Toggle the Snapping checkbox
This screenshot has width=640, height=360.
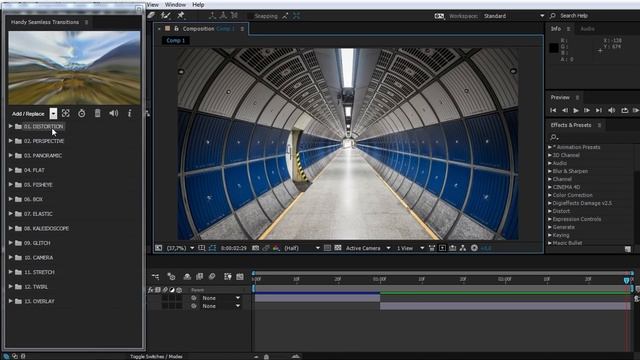(x=250, y=16)
